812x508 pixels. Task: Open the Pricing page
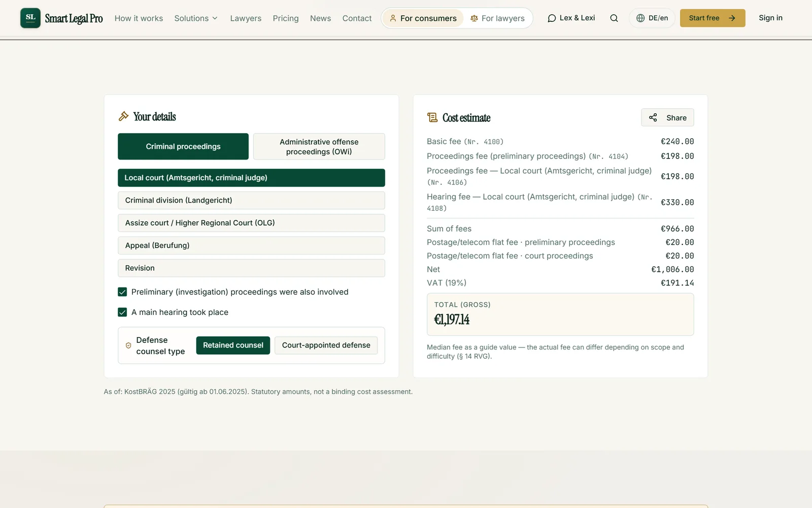point(286,18)
